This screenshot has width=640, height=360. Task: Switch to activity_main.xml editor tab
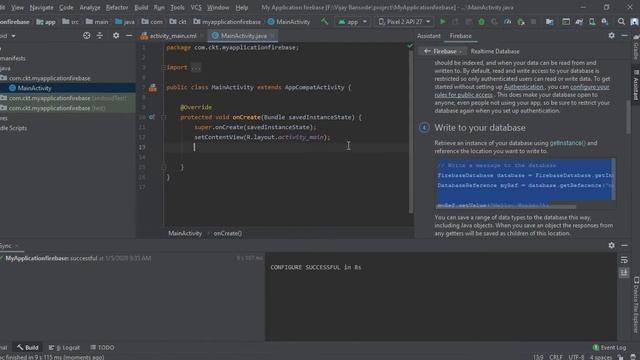click(173, 36)
